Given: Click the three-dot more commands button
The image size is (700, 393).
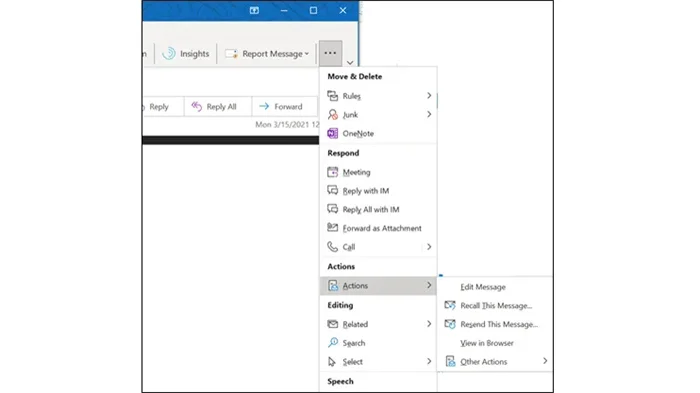Looking at the screenshot, I should (x=330, y=53).
